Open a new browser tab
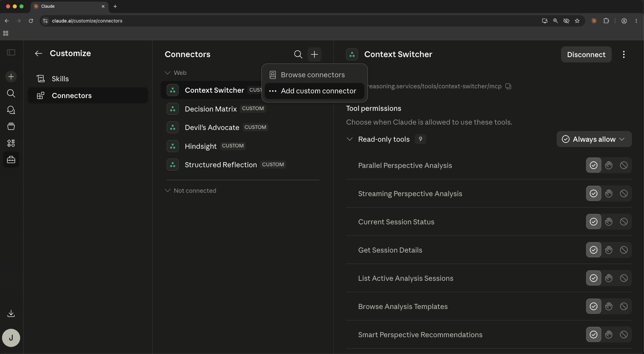The height and width of the screenshot is (354, 644). (x=115, y=6)
